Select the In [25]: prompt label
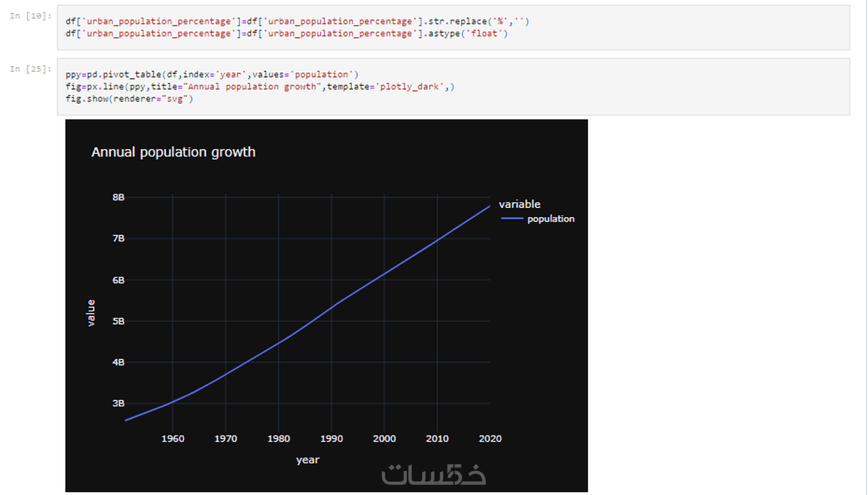The image size is (868, 495). (x=31, y=69)
